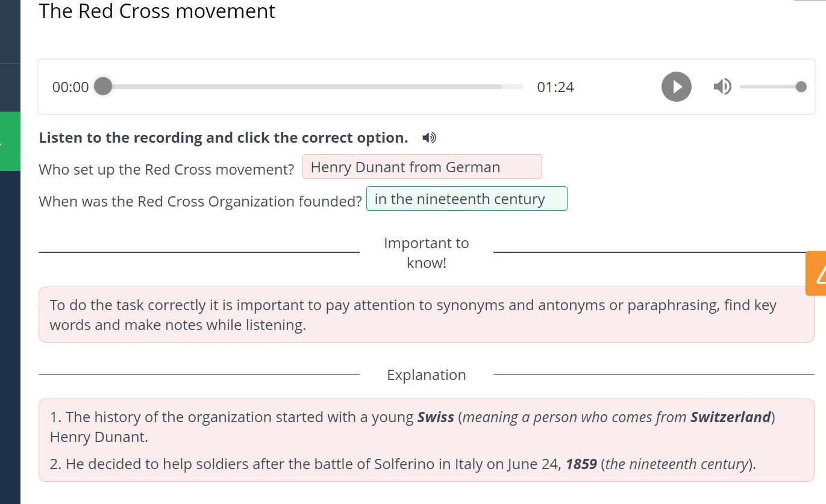Mute the audio player speaker icon

pyautogui.click(x=722, y=87)
